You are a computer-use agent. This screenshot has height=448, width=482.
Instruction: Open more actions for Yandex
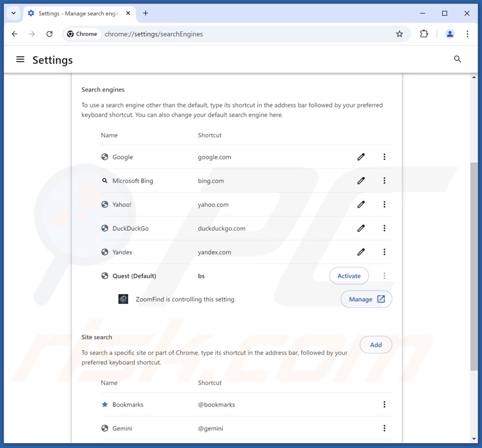pos(384,252)
